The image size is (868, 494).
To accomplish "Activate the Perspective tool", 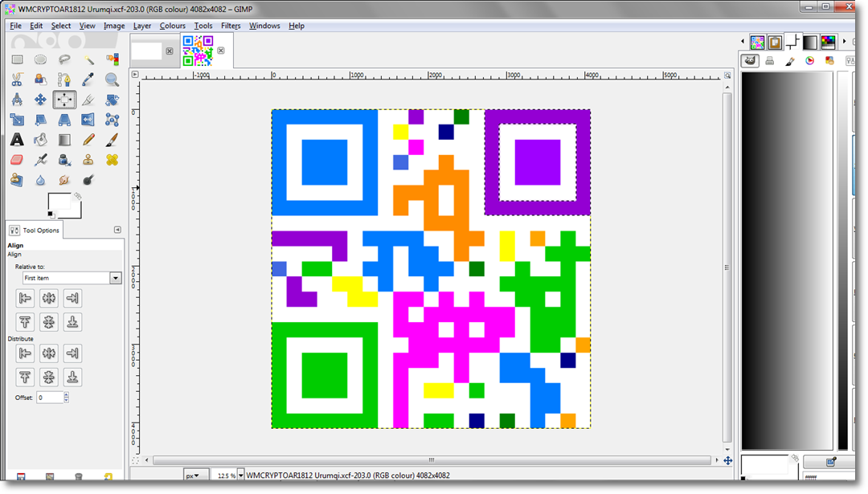I will (x=64, y=120).
